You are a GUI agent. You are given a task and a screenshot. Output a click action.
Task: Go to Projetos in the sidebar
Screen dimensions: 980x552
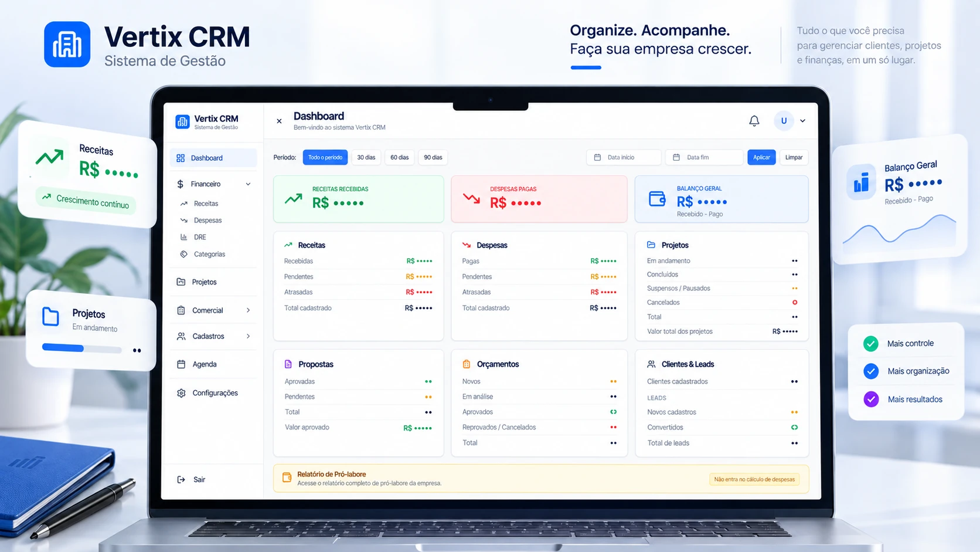204,282
